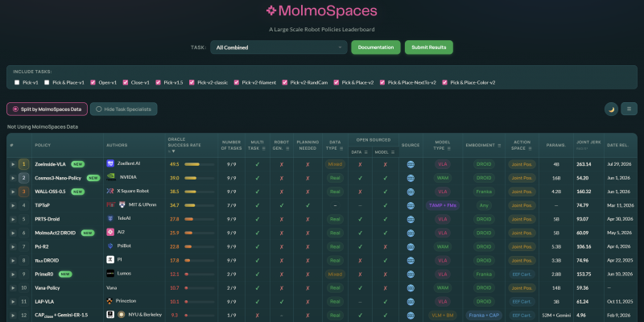This screenshot has height=322, width=644.
Task: Expand the PrimeR0 row
Action: coord(13,274)
